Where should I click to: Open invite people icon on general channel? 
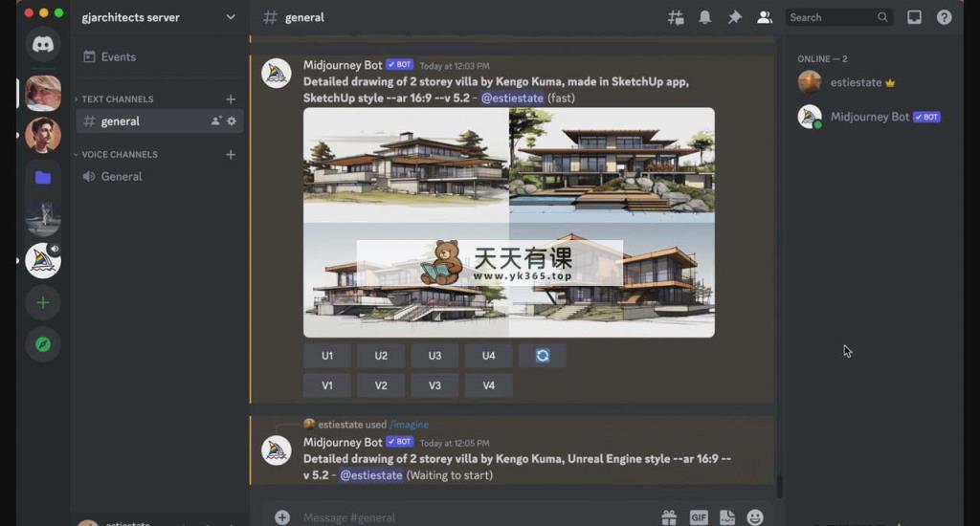[215, 121]
